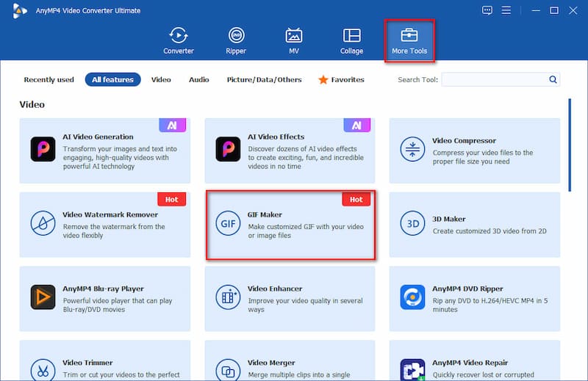The width and height of the screenshot is (588, 381).
Task: Click the AnyMP4 Blu-ray Player icon
Action: [43, 297]
